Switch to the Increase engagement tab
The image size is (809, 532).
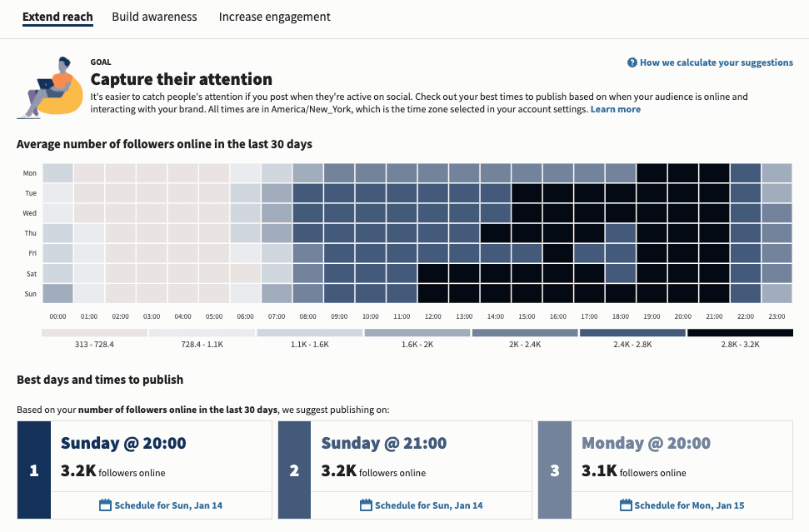click(x=274, y=17)
